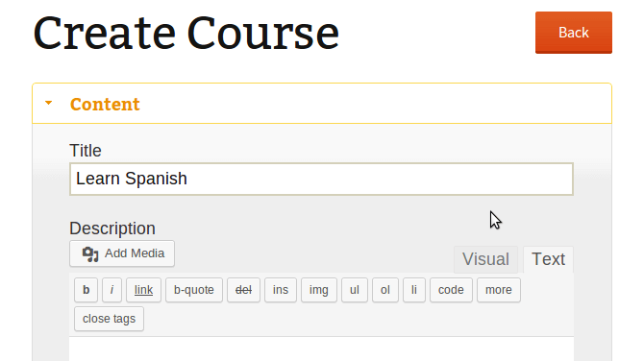Focus the Title input field
Image resolution: width=644 pixels, height=361 pixels.
pyautogui.click(x=321, y=179)
